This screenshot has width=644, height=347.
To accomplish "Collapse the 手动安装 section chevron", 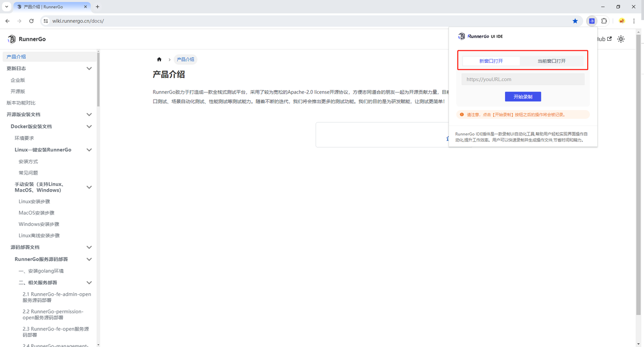I will point(89,187).
